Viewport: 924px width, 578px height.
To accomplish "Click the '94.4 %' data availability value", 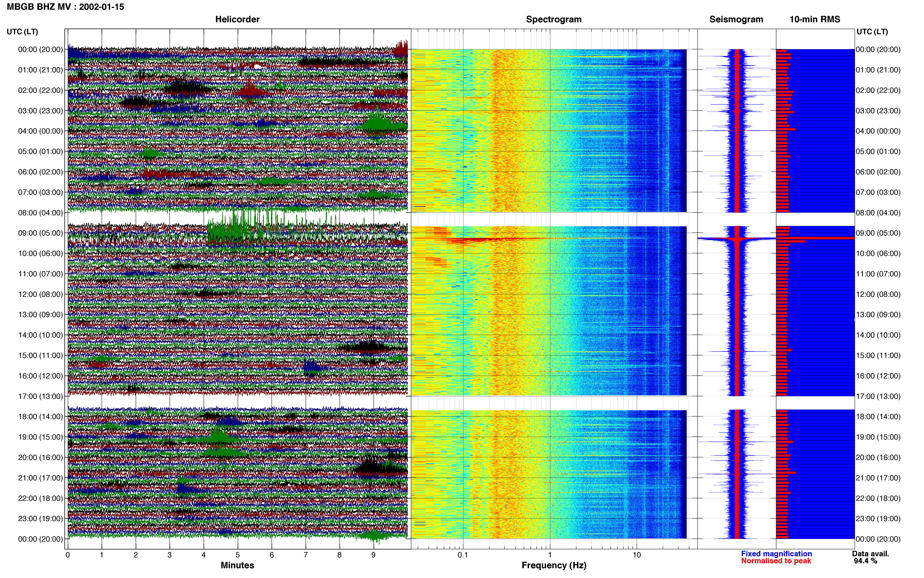I will click(x=865, y=561).
